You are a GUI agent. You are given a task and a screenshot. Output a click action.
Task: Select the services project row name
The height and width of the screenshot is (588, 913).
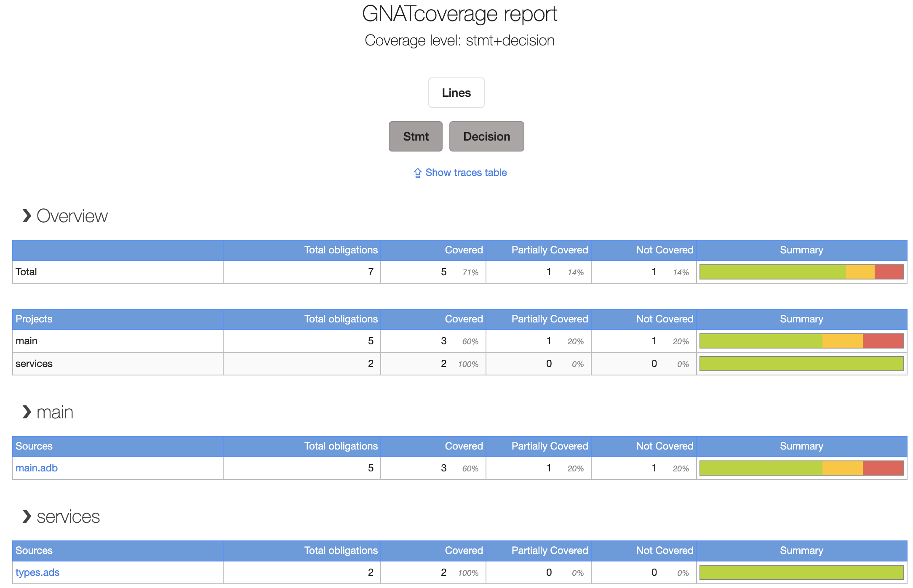pyautogui.click(x=34, y=364)
